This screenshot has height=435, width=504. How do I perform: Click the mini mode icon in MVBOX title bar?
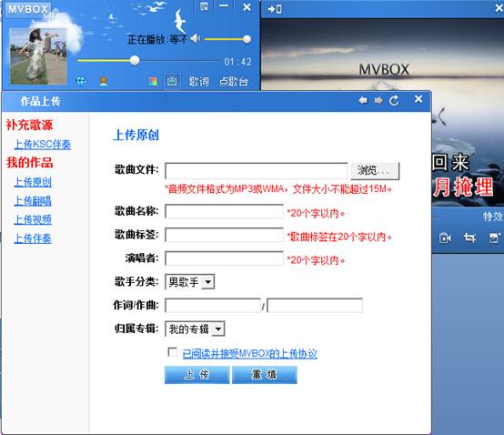[x=204, y=6]
